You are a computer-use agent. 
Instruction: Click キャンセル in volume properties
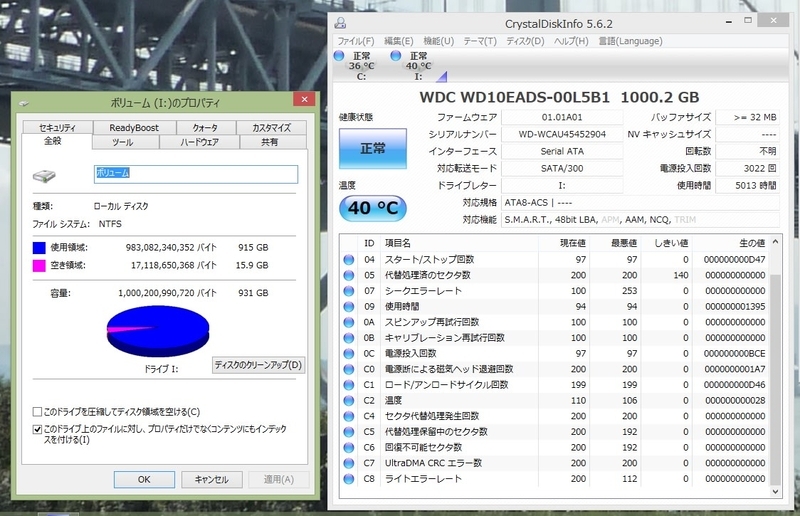(211, 479)
